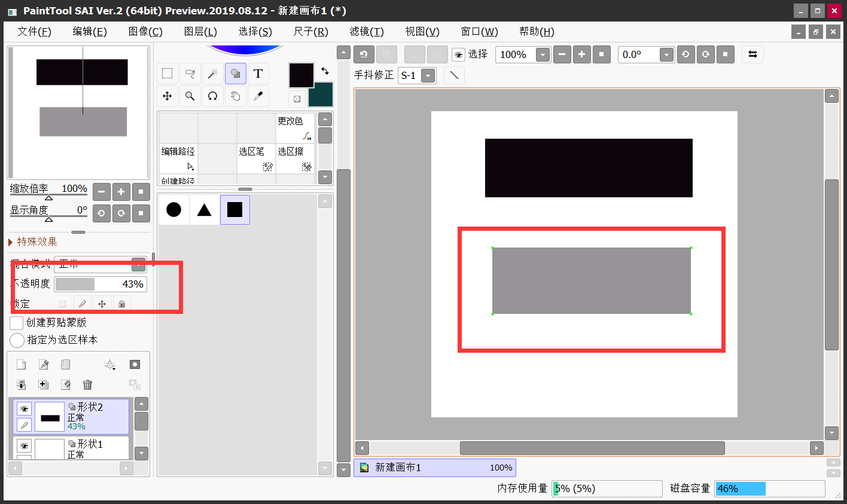This screenshot has height=504, width=847.
Task: Select the shape tool
Action: coord(236,74)
